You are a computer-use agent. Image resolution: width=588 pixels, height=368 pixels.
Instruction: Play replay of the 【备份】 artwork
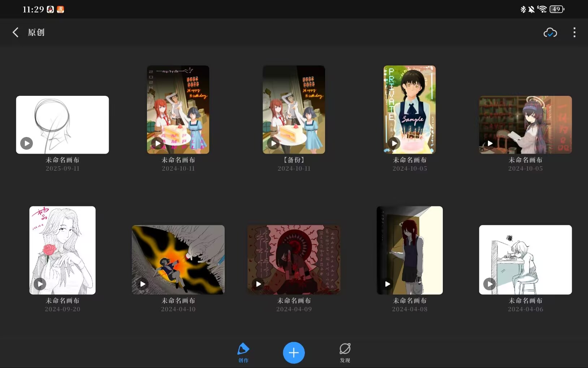point(273,143)
